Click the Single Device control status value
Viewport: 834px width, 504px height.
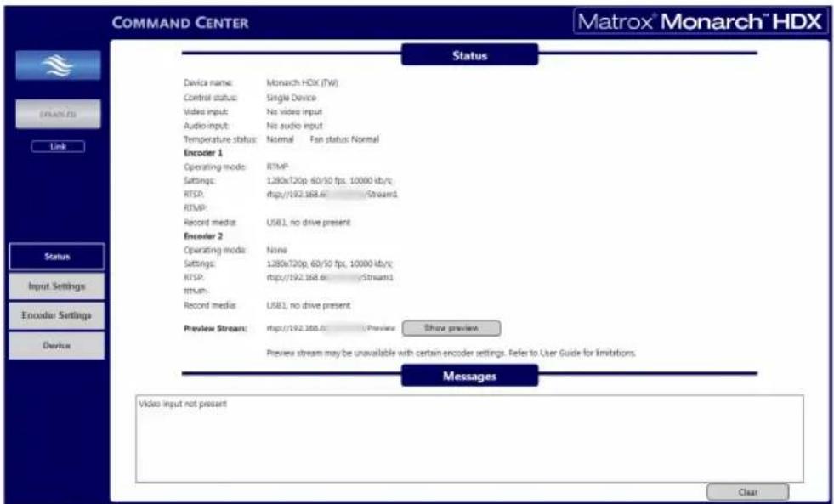pos(291,98)
